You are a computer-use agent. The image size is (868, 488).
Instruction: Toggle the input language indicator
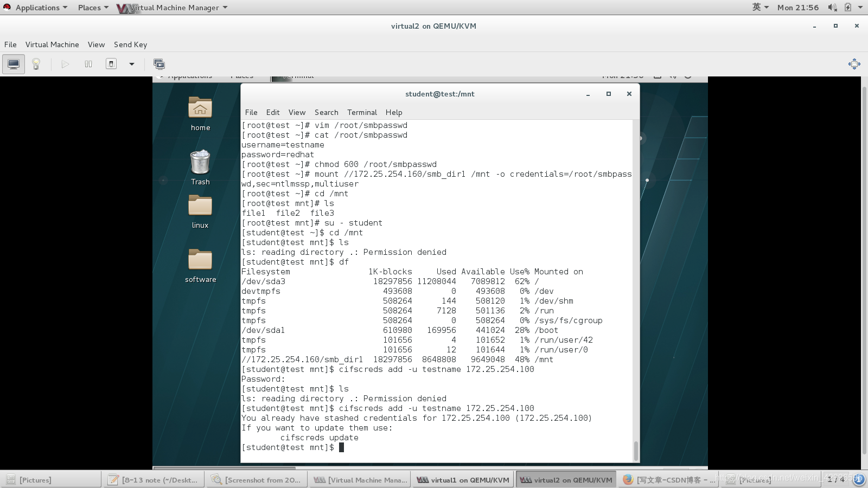(x=760, y=7)
